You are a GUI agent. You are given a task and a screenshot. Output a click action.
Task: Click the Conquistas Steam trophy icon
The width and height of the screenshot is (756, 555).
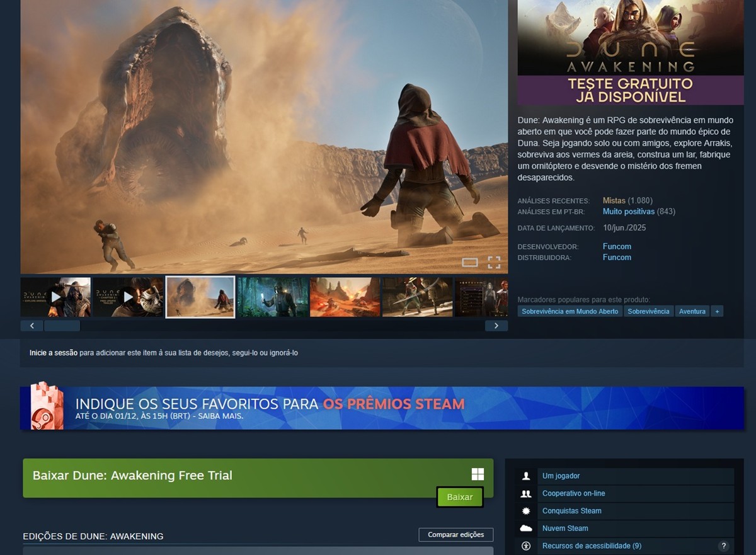(x=526, y=511)
